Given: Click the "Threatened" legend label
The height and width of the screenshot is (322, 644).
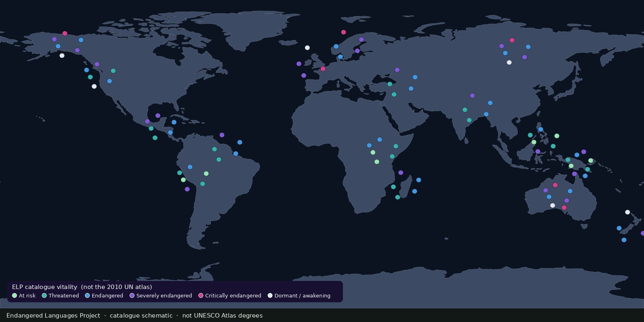Looking at the screenshot, I should (64, 295).
